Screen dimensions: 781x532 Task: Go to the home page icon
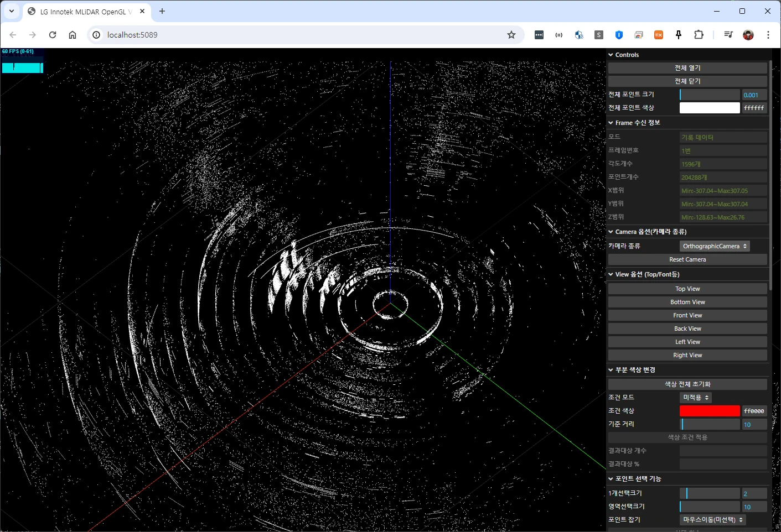(73, 35)
